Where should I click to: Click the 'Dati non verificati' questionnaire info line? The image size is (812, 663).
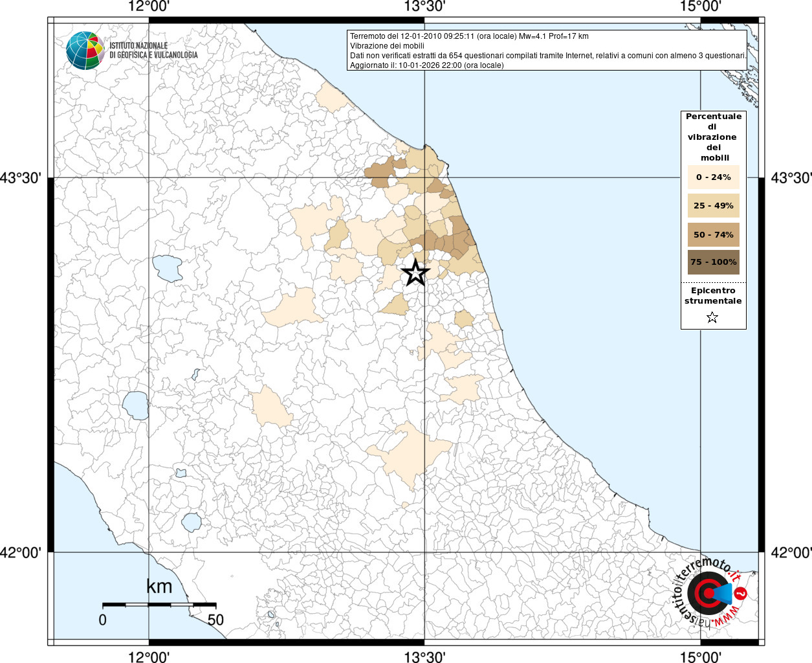point(548,56)
